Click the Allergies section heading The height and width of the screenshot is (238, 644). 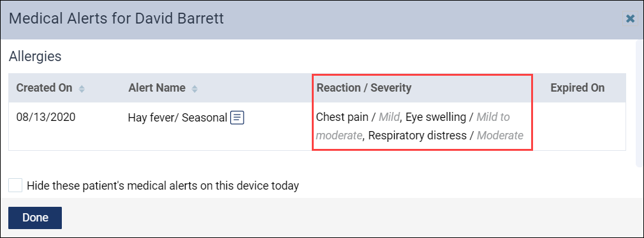35,56
